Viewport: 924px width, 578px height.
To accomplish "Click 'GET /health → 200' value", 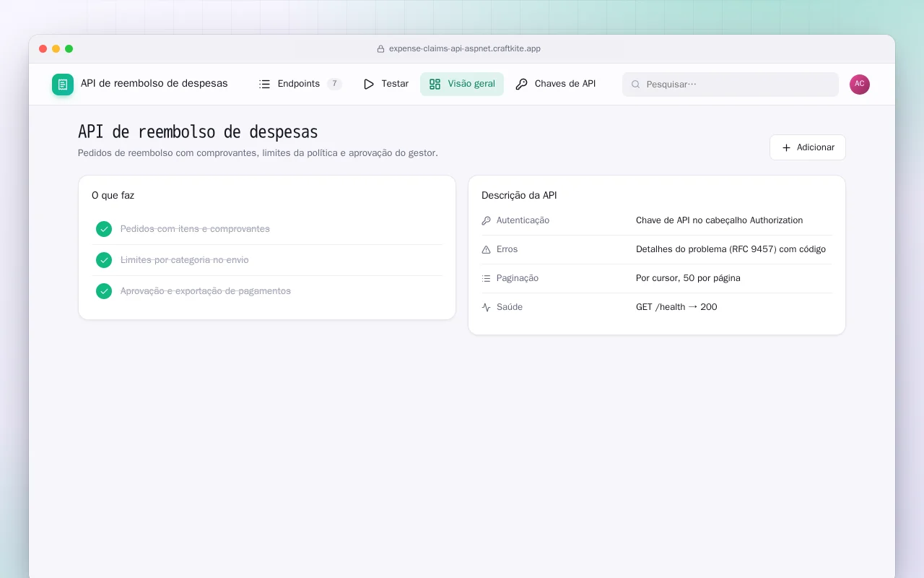I will pyautogui.click(x=676, y=307).
